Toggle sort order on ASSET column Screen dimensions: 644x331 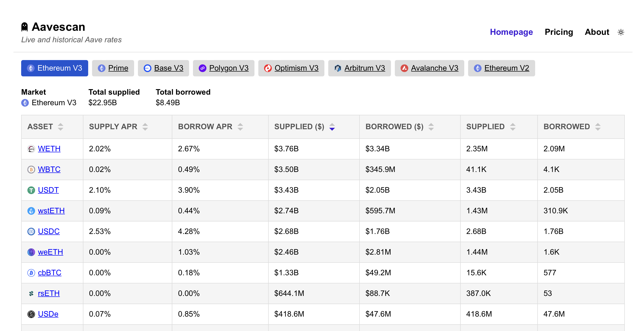point(61,127)
